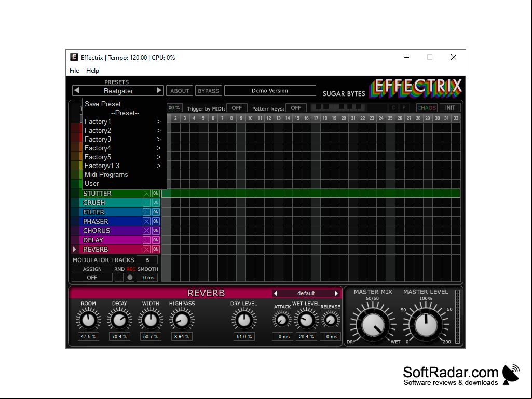Click the P paste pattern button
This screenshot has height=399, width=532.
(x=404, y=108)
